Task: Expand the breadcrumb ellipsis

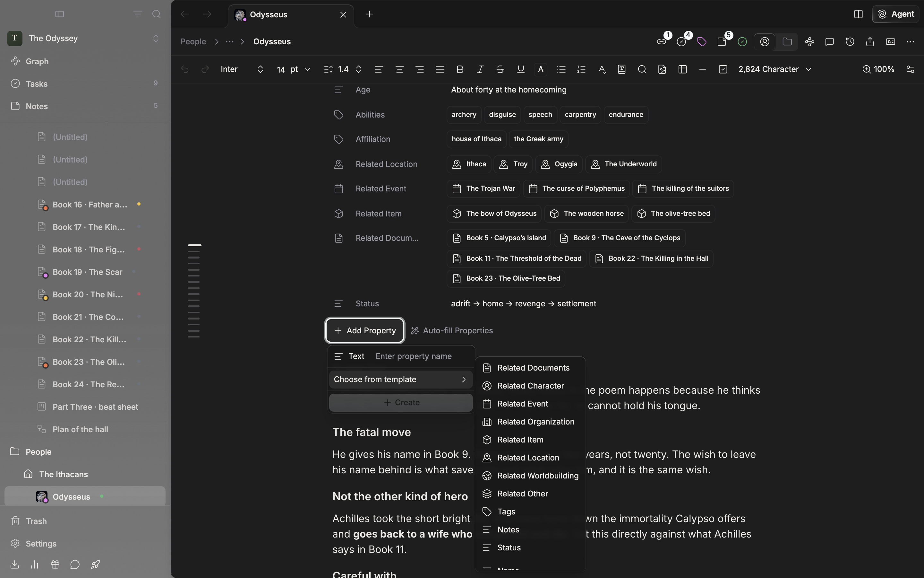Action: pyautogui.click(x=229, y=42)
